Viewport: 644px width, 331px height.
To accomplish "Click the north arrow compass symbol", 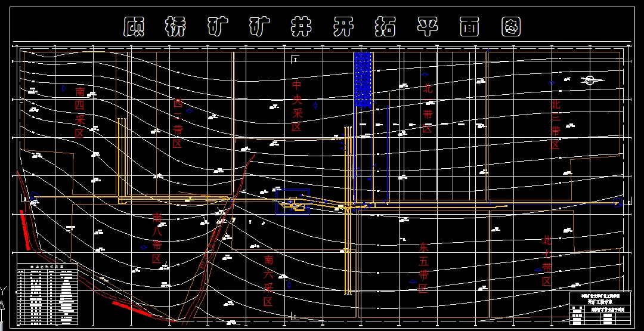I will pos(592,81).
